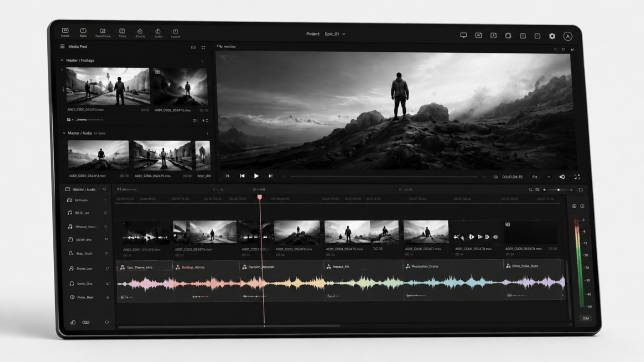Skip to previous clip in preview
The height and width of the screenshot is (362, 644).
click(242, 176)
